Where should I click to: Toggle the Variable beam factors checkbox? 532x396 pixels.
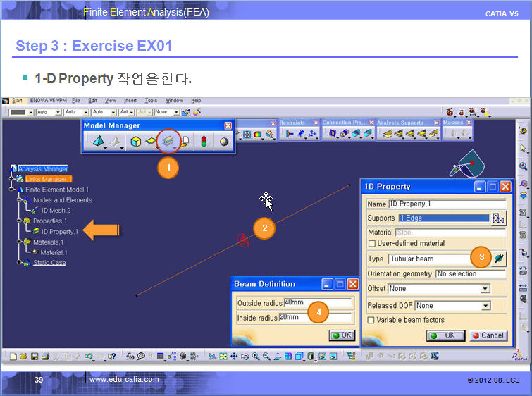coord(371,320)
